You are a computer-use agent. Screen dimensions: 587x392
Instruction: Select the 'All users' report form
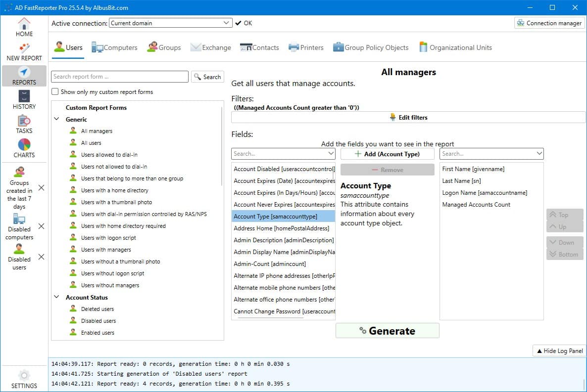pos(91,143)
